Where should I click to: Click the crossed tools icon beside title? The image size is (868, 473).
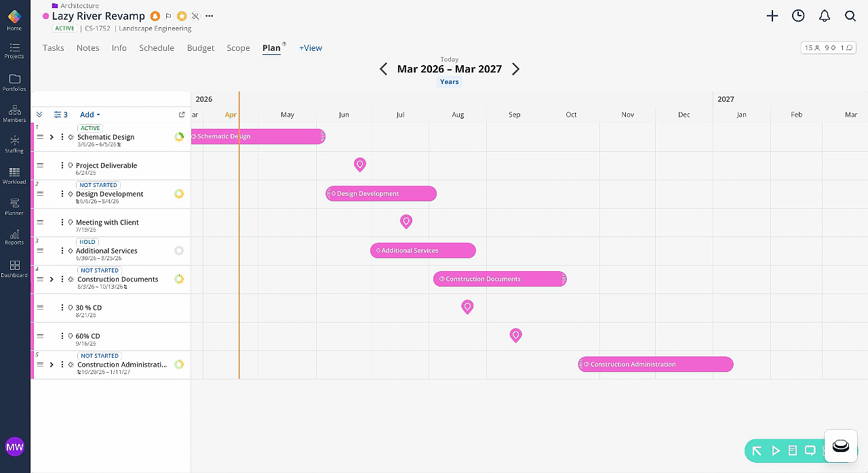tap(195, 16)
